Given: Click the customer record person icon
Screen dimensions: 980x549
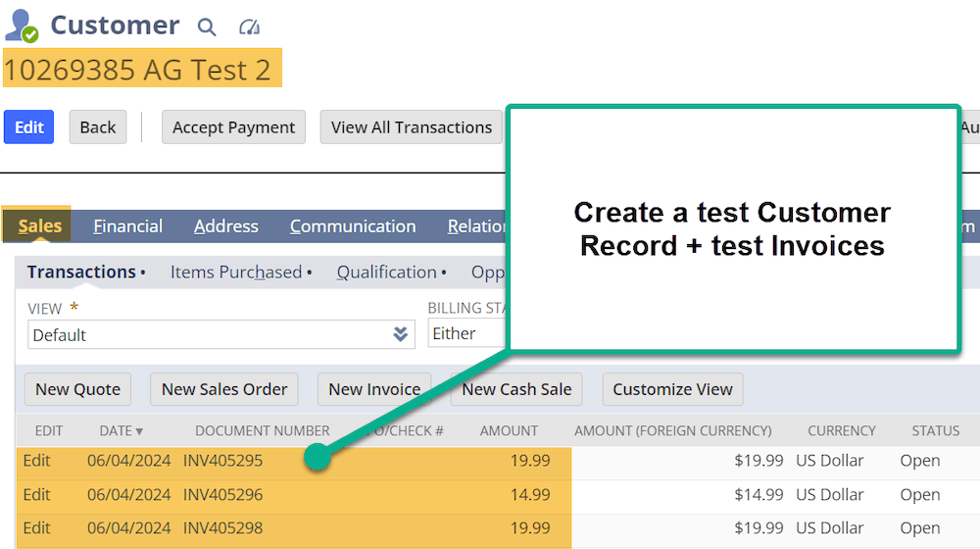Looking at the screenshot, I should coord(22,25).
